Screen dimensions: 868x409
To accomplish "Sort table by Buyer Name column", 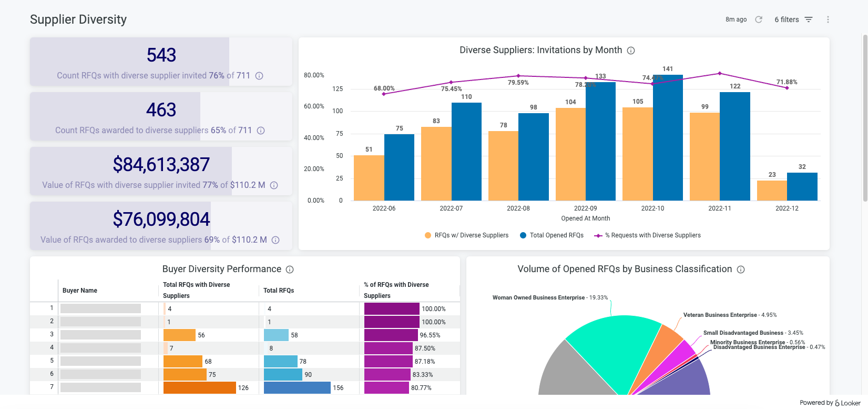I will (x=80, y=291).
